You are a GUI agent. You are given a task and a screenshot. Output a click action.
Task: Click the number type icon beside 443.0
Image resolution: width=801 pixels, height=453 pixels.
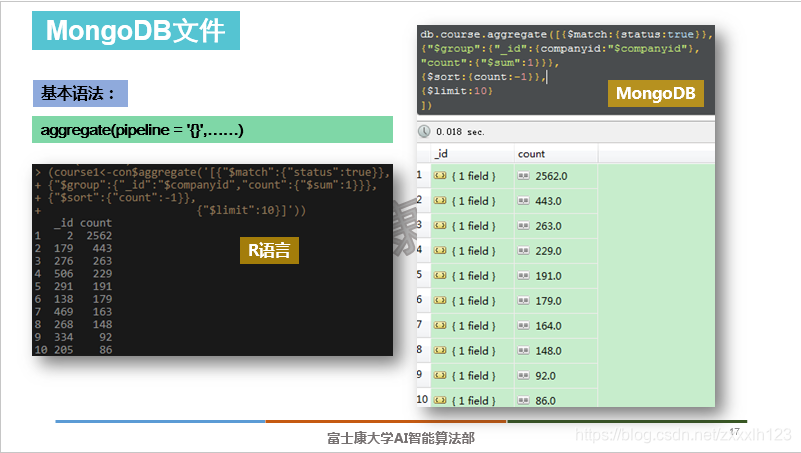(523, 201)
